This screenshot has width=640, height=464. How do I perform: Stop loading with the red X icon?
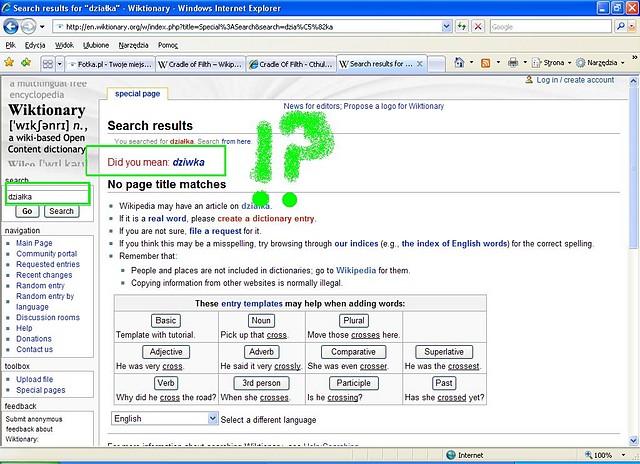[x=478, y=27]
